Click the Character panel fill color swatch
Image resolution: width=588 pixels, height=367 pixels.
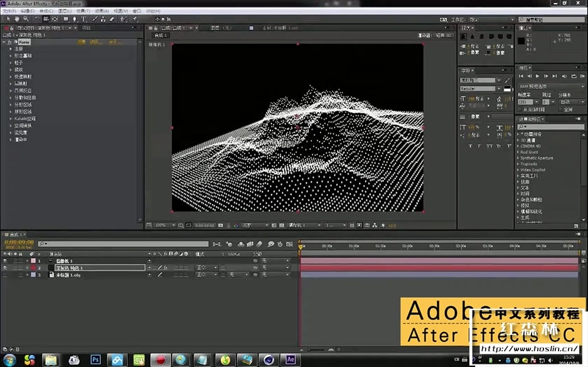click(x=508, y=88)
